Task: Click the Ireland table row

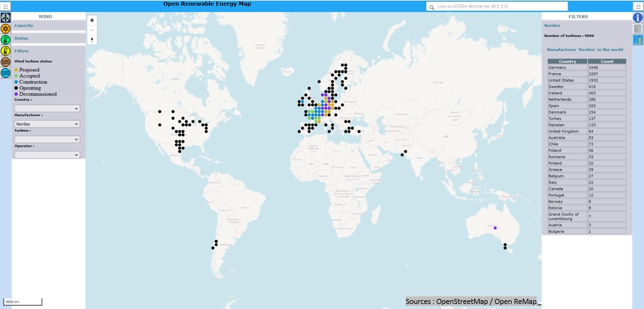Action: tap(587, 93)
